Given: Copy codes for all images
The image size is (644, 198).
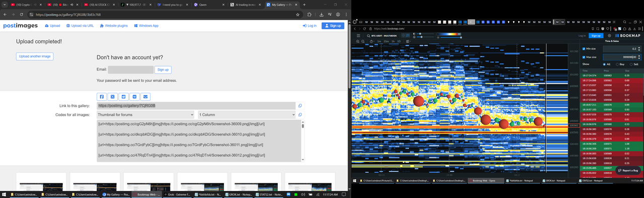Looking at the screenshot, I should coord(300,115).
